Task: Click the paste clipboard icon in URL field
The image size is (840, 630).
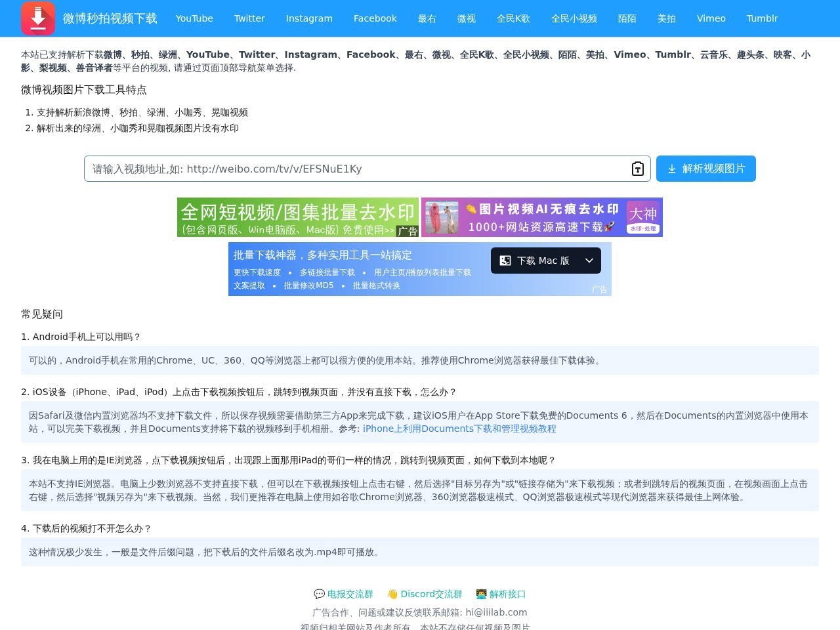Action: (x=638, y=169)
